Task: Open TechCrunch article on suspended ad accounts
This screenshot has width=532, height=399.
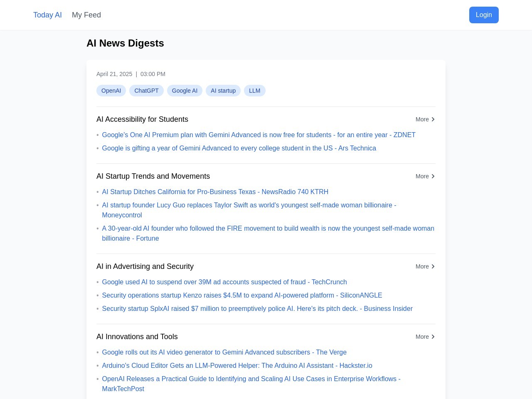Action: pyautogui.click(x=224, y=282)
